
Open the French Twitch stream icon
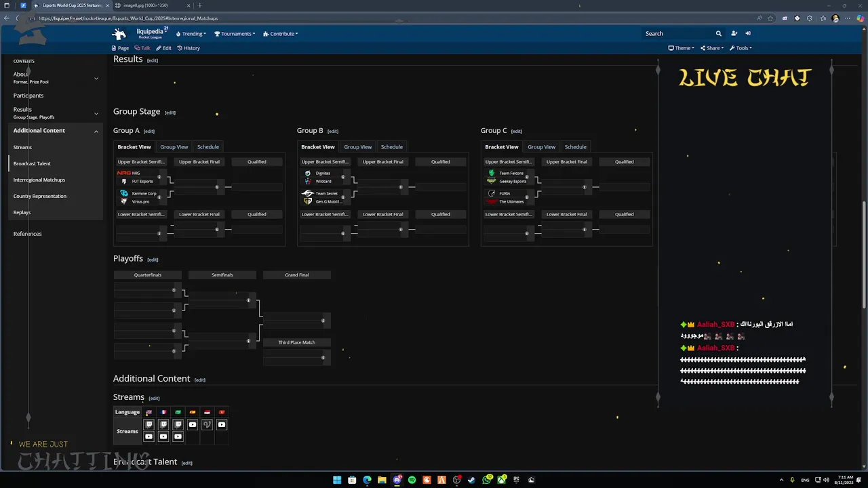163,425
